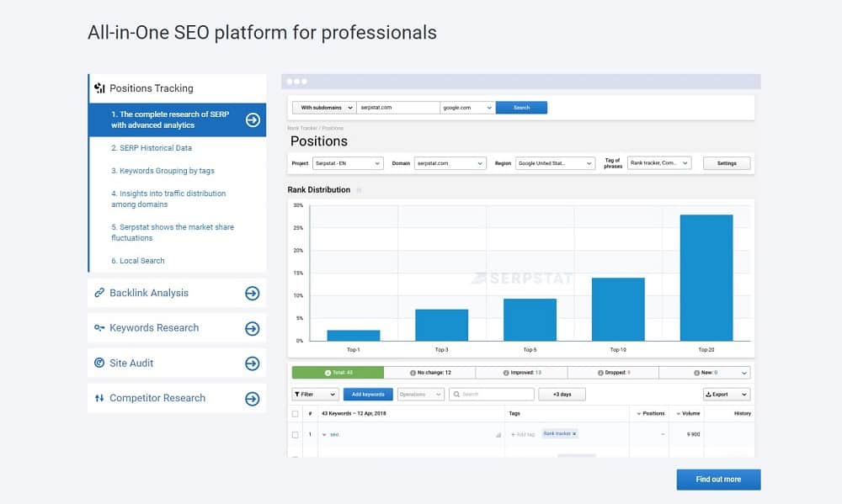The height and width of the screenshot is (504, 842).
Task: Open the Local Search item
Action: point(138,260)
